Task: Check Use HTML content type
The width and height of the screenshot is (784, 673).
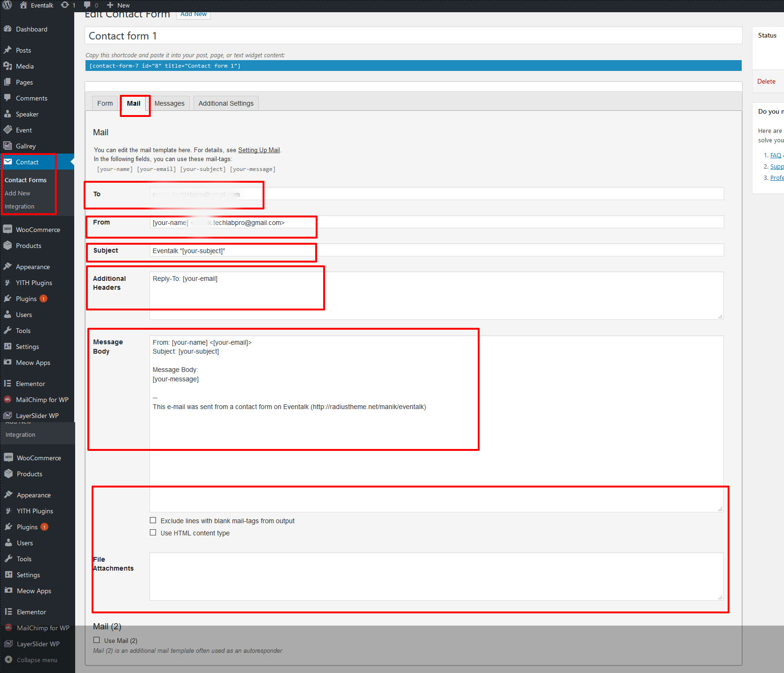Action: pyautogui.click(x=153, y=533)
